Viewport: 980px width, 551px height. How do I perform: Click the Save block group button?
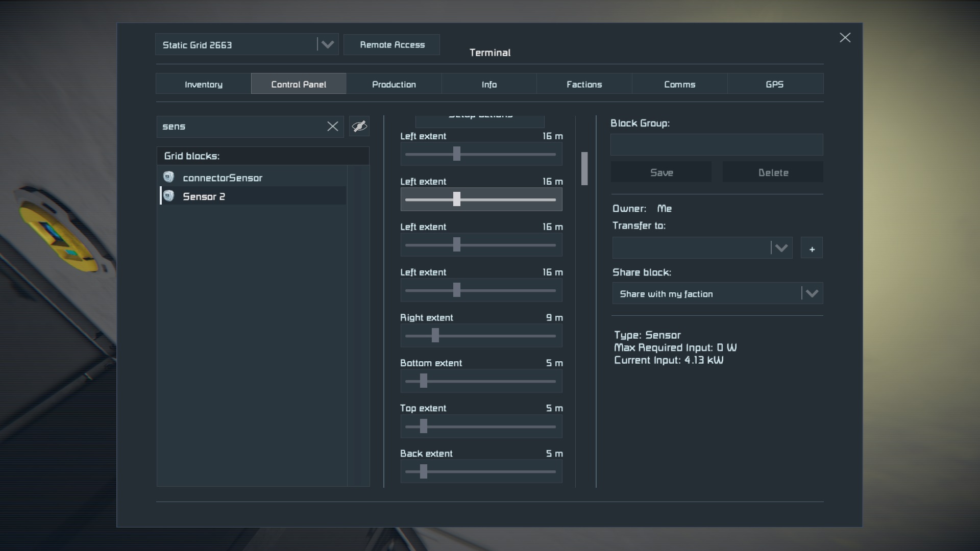tap(661, 172)
